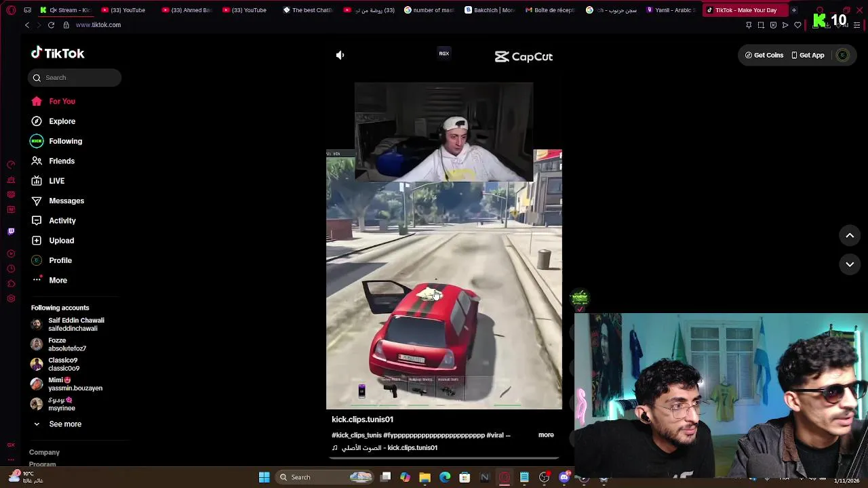Click the taskbar Search box
Viewport: 868px width, 488px height.
pos(325,477)
